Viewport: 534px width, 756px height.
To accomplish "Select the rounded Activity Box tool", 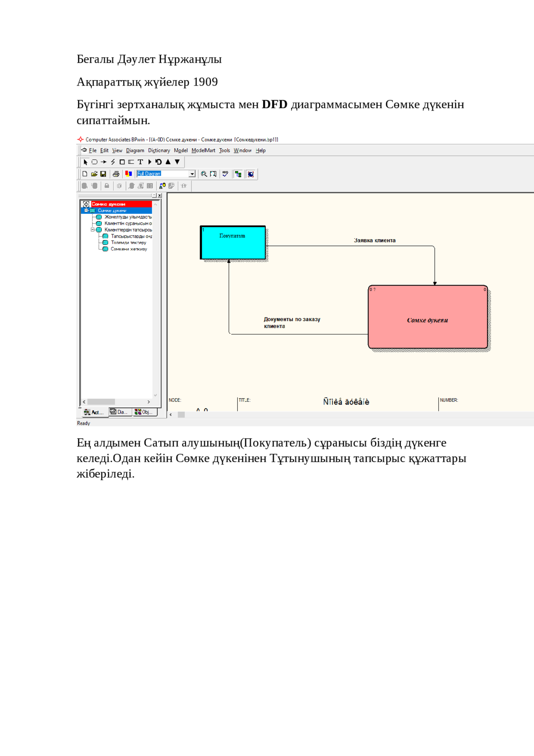I will point(95,162).
